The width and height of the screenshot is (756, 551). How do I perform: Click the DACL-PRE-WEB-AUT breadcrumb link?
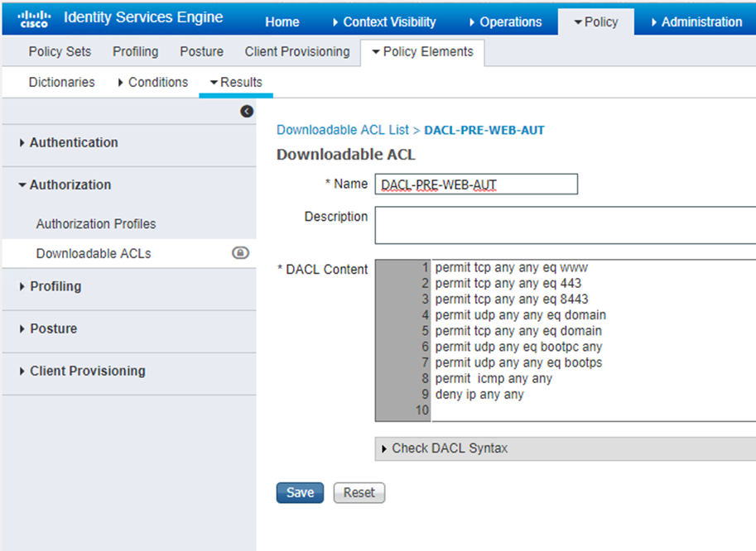(484, 131)
